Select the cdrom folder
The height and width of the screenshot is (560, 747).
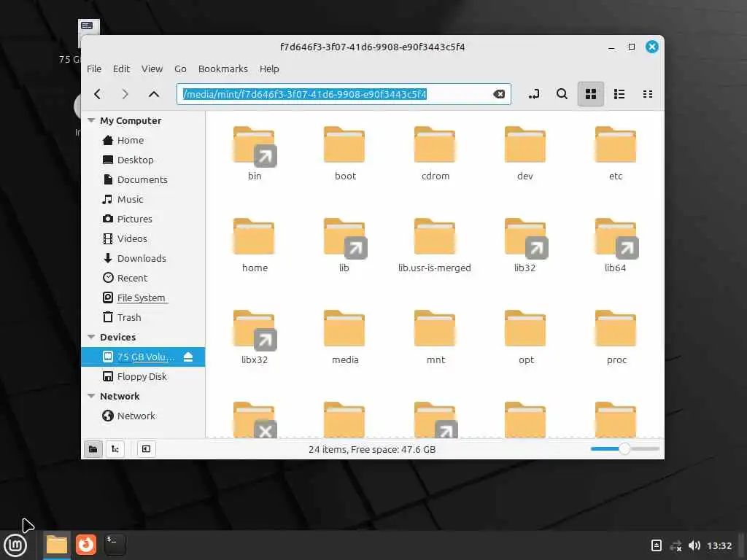tap(435, 153)
